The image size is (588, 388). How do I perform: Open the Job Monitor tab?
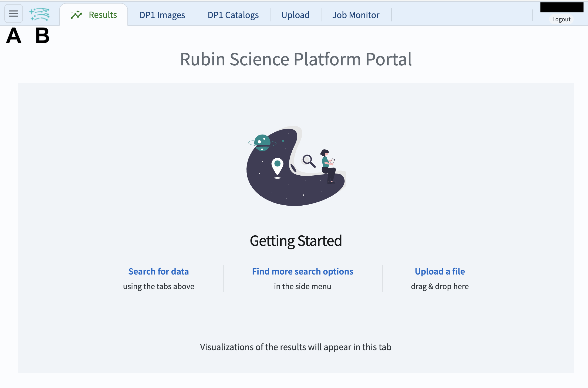pos(356,15)
